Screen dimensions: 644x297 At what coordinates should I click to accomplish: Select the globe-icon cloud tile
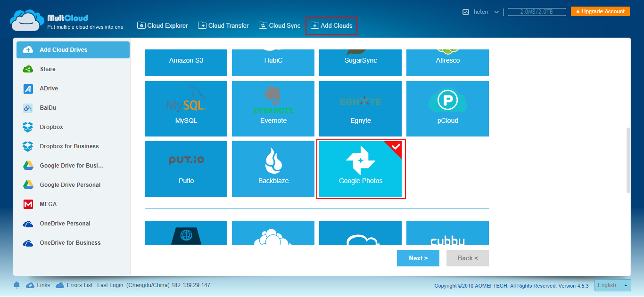(186, 233)
